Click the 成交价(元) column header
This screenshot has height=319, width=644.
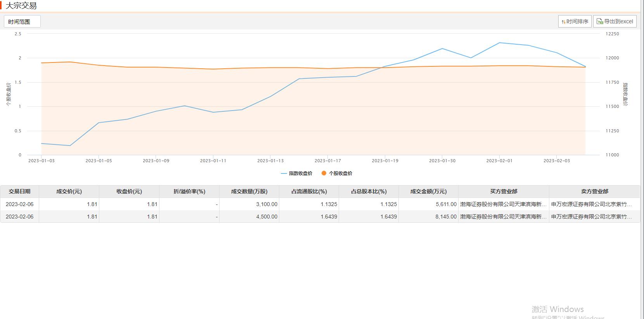click(x=69, y=191)
